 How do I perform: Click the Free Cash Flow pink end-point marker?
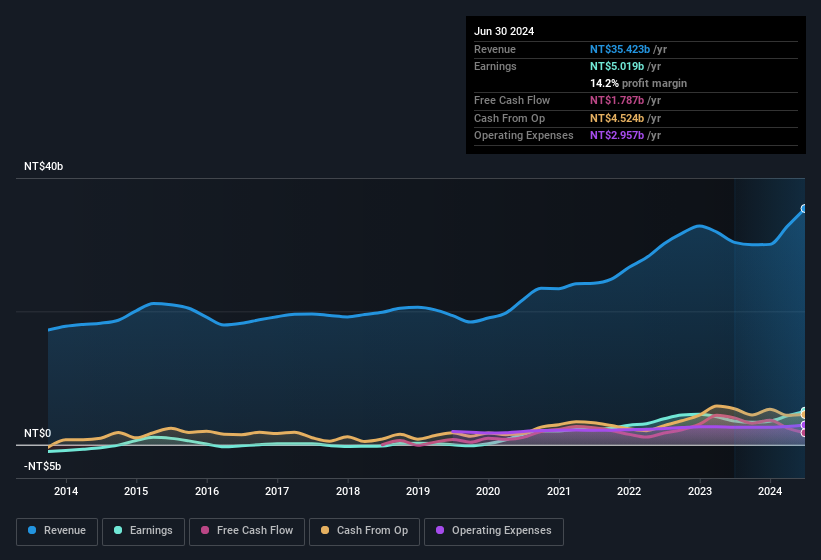[804, 433]
